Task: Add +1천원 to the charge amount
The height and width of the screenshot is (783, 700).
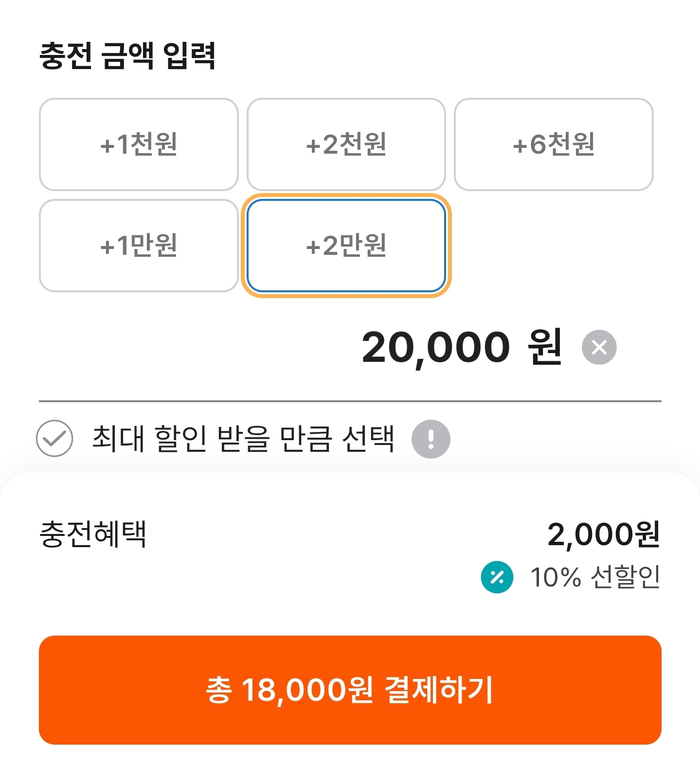Action: click(139, 144)
